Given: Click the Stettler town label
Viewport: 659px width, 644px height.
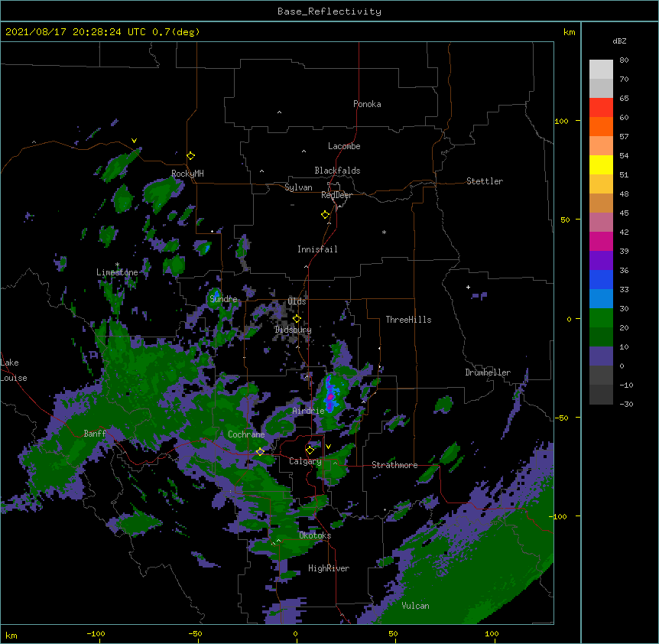Looking at the screenshot, I should pos(485,181).
